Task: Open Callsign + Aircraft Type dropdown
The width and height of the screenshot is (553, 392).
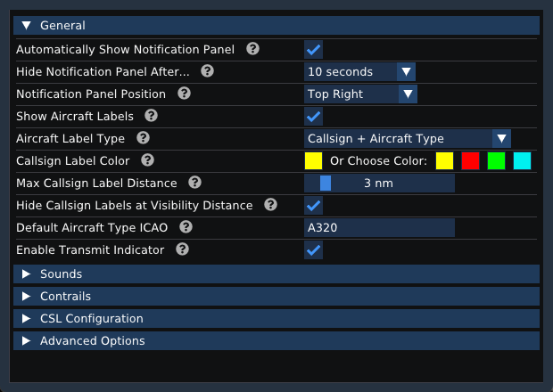Action: coord(408,139)
